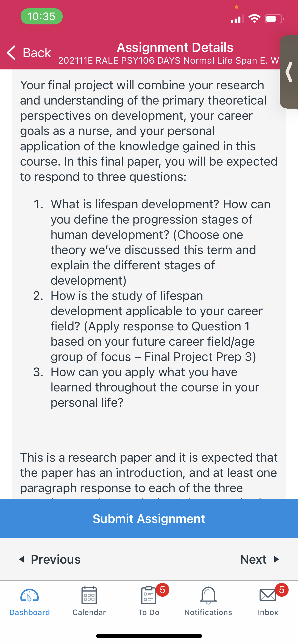The width and height of the screenshot is (298, 644).
Task: Tap the Submit Assignment button
Action: point(149,518)
